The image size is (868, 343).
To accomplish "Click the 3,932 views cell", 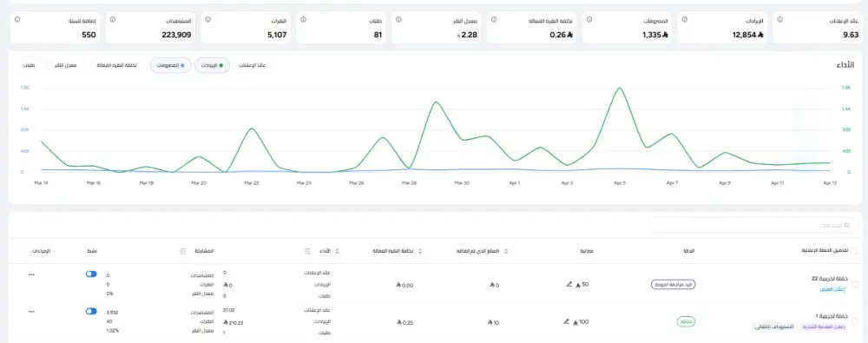I will (x=112, y=313).
